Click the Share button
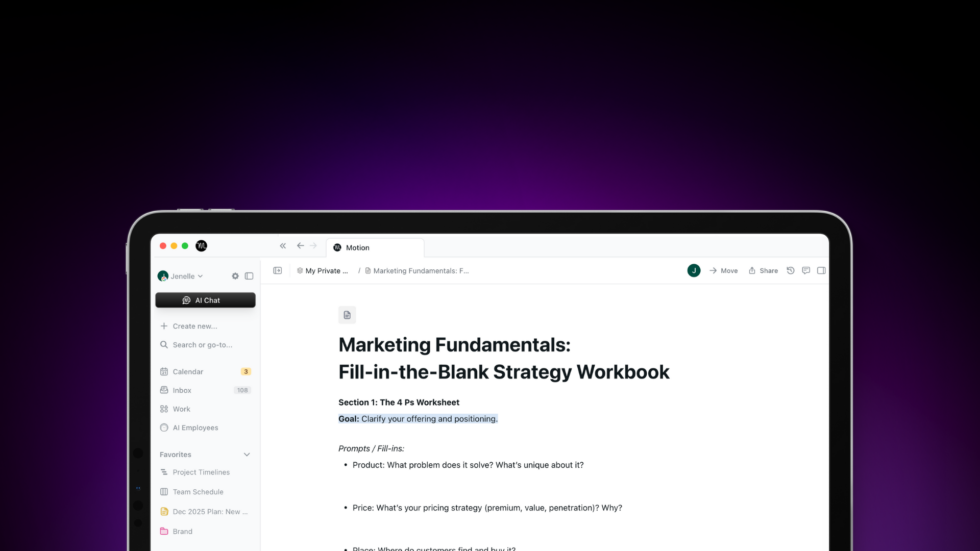The height and width of the screenshot is (551, 980). click(x=763, y=270)
